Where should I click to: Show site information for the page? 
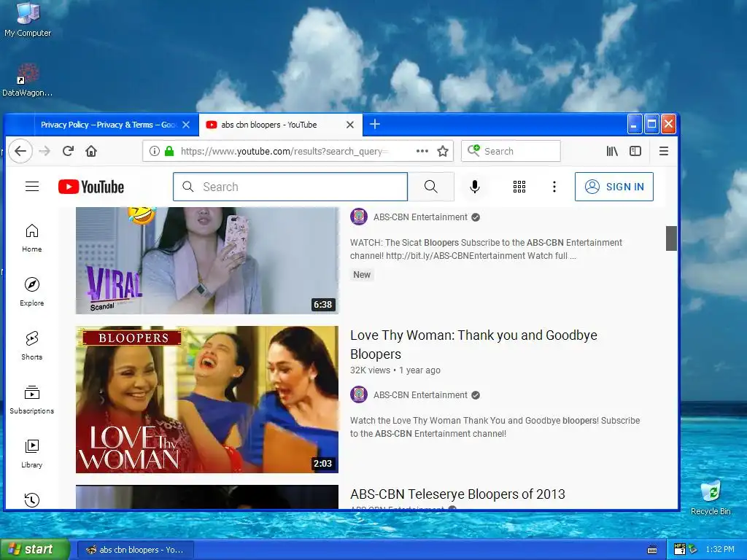coord(155,151)
